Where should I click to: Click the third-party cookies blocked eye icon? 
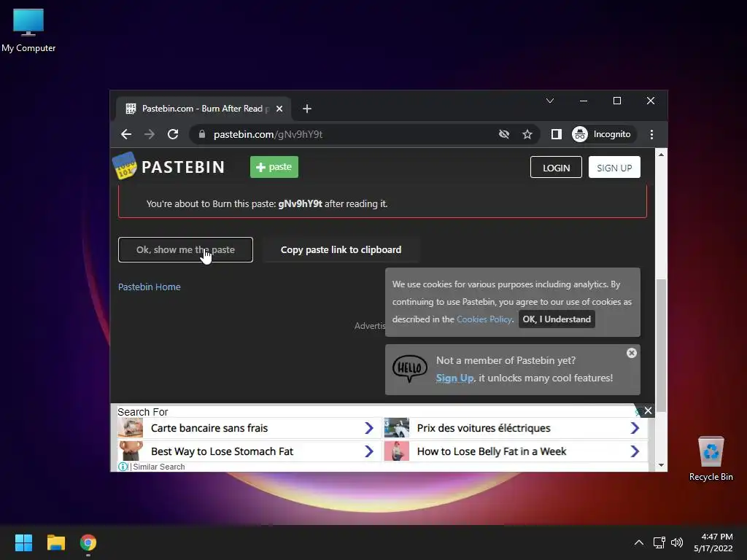click(x=504, y=134)
